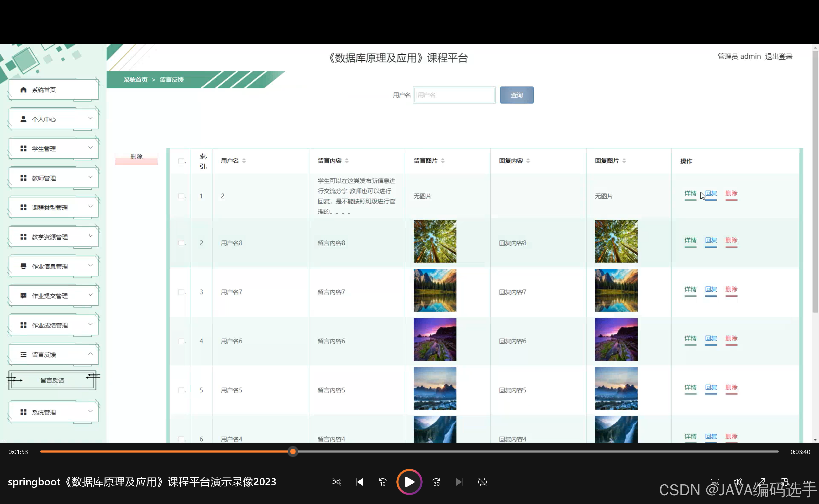Screen dimensions: 819x504
Task: Sort by the 回复图片 column arrows
Action: tap(624, 161)
